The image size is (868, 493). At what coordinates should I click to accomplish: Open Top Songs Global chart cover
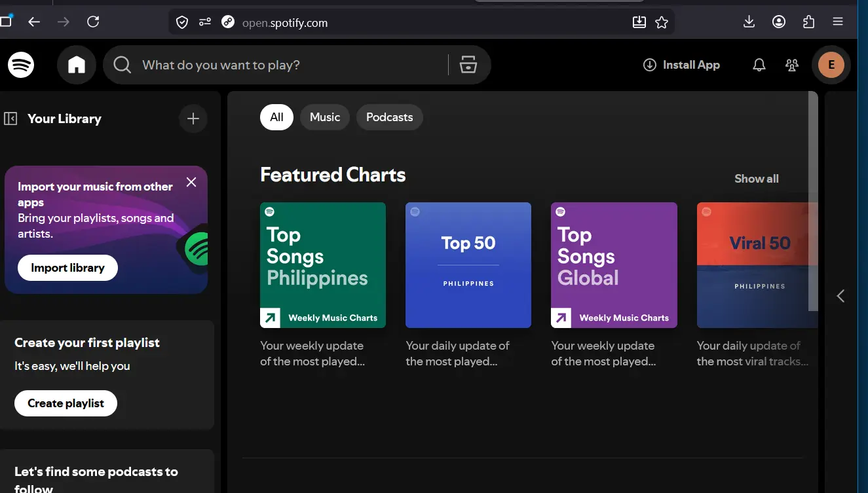pos(614,265)
